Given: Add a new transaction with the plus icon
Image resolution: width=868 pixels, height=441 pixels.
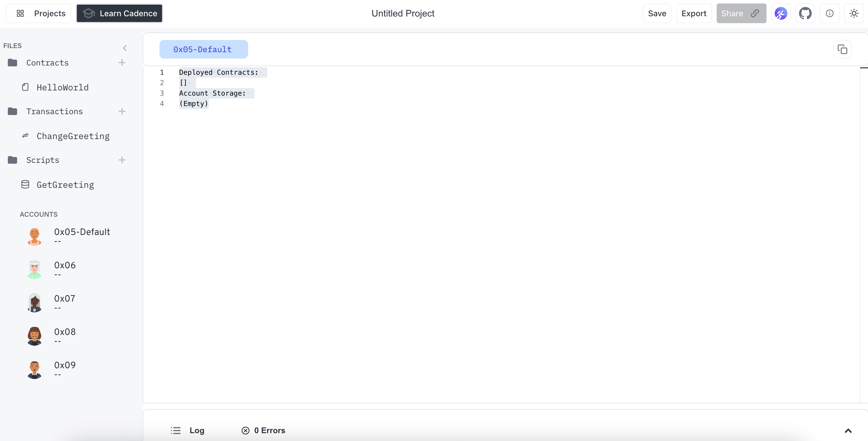Looking at the screenshot, I should coord(122,112).
